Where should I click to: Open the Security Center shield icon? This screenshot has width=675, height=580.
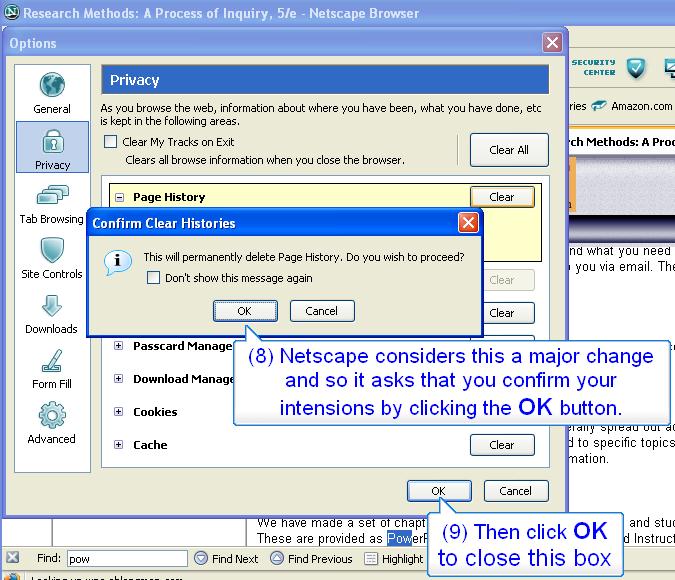[636, 68]
